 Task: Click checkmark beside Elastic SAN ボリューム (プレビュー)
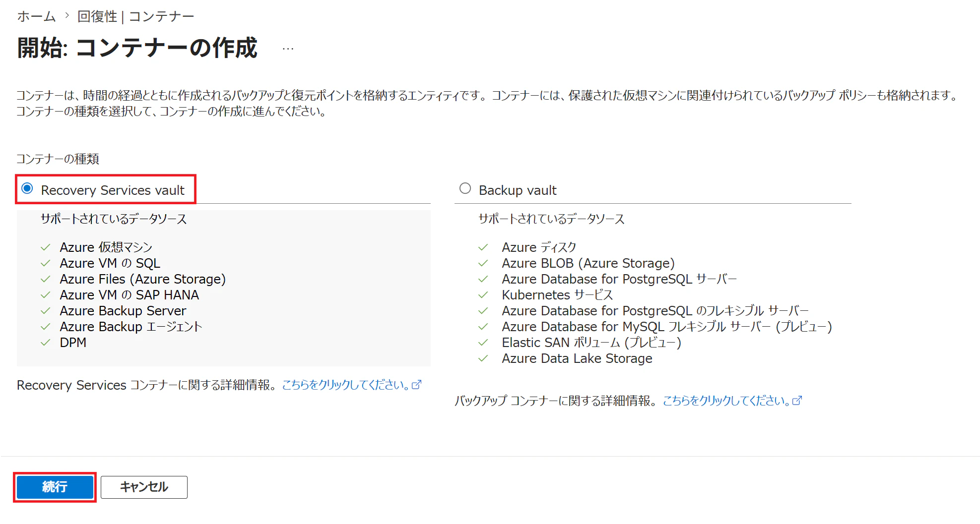click(x=483, y=343)
